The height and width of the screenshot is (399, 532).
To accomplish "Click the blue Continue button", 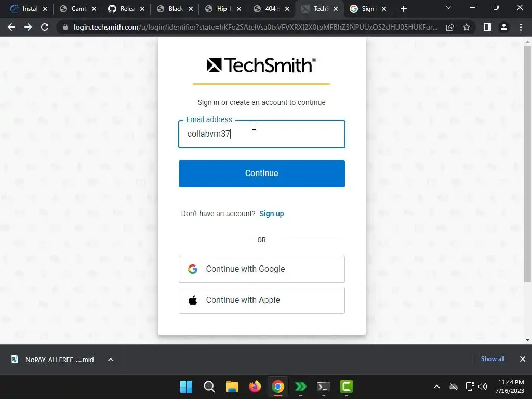I will pyautogui.click(x=262, y=174).
